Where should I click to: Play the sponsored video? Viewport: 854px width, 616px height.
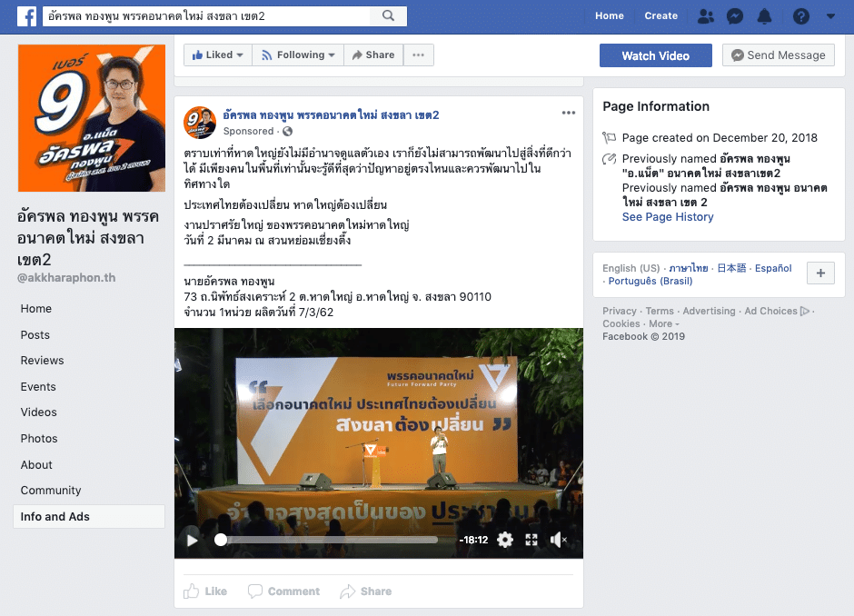pyautogui.click(x=193, y=540)
